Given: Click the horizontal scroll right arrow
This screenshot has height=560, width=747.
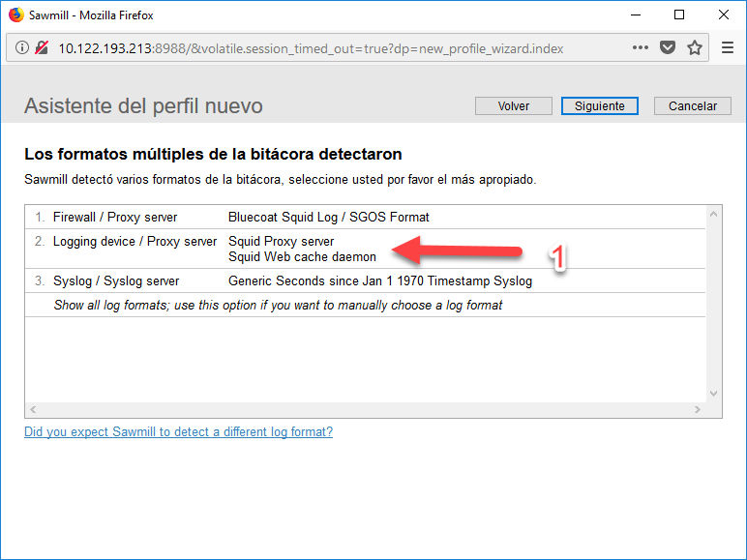Looking at the screenshot, I should point(698,409).
